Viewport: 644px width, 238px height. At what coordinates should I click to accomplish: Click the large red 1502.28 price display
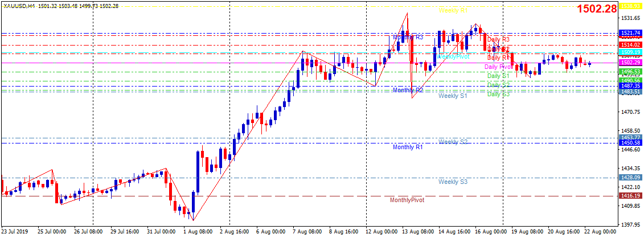pos(597,9)
